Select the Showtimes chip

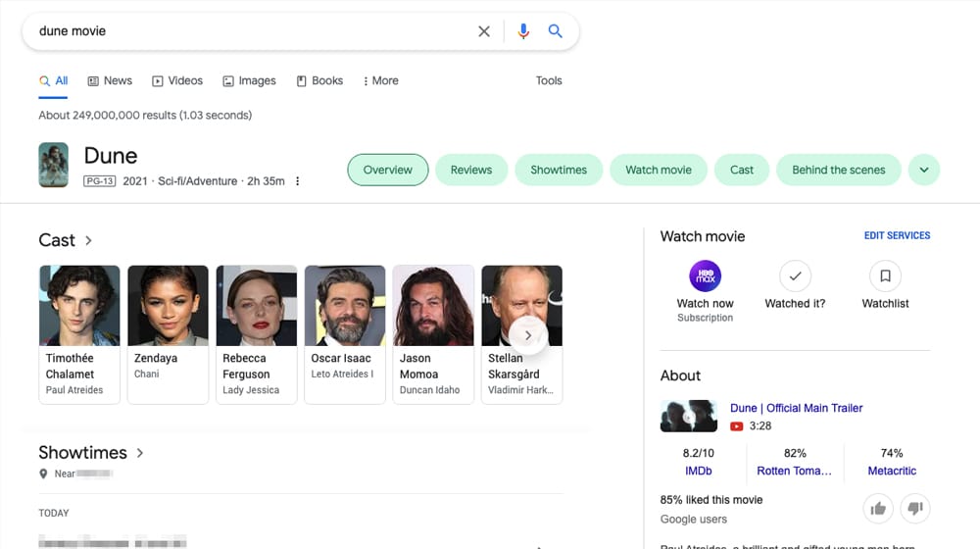click(559, 170)
